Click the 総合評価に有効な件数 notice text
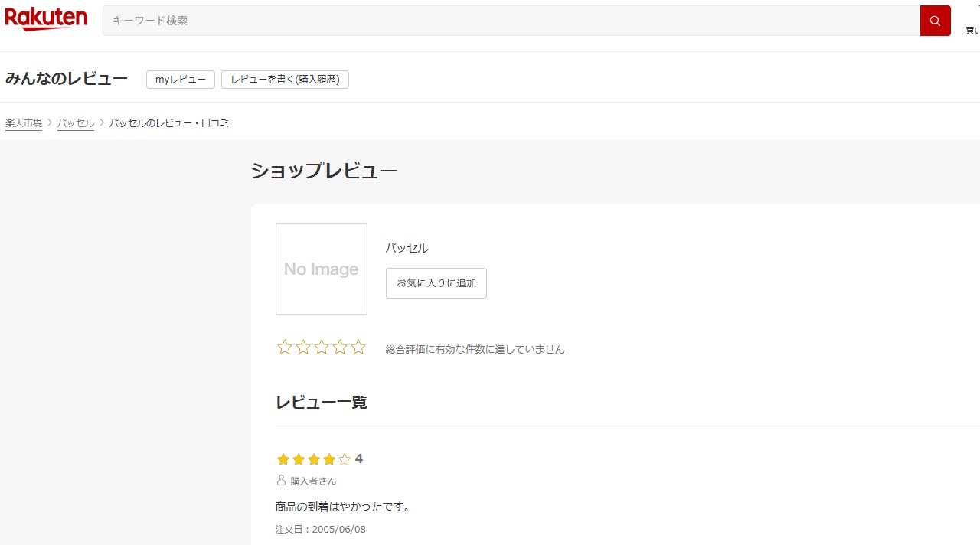This screenshot has width=980, height=545. pyautogui.click(x=475, y=349)
